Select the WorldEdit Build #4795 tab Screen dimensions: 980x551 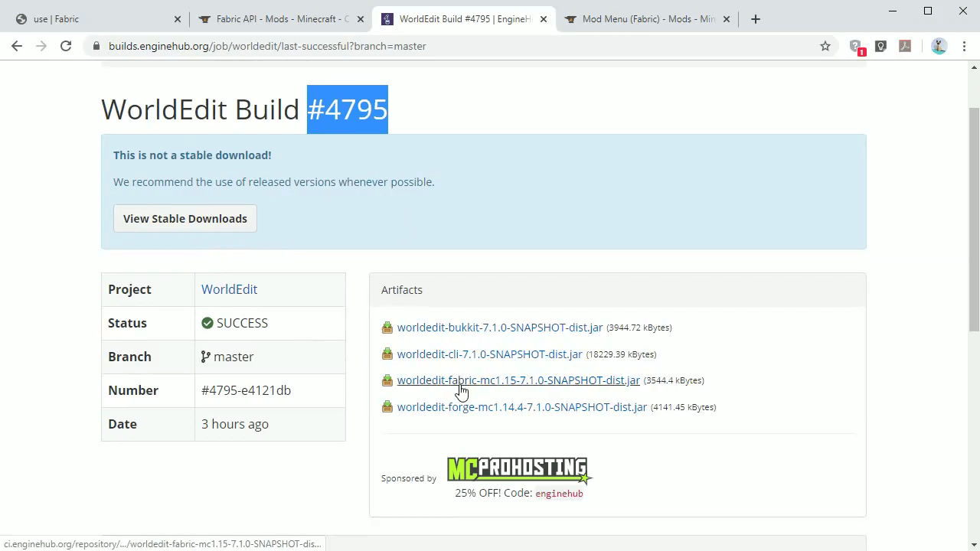(x=463, y=19)
